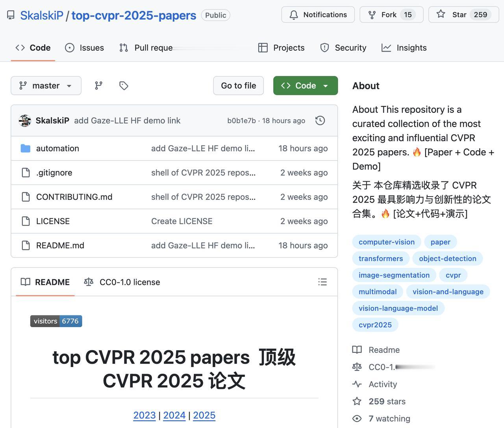
Task: Click the fork count 15 badge
Action: [x=408, y=15]
